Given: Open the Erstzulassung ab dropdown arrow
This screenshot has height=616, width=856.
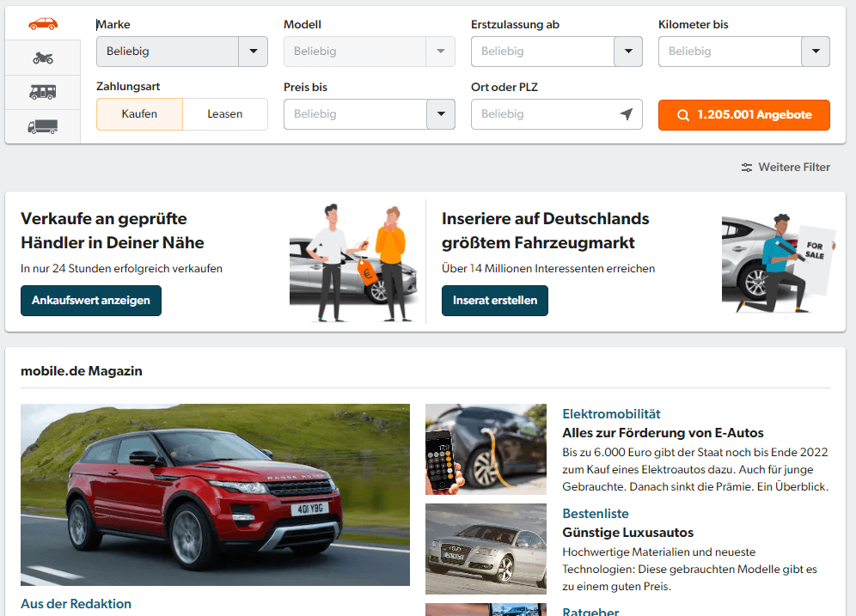Looking at the screenshot, I should tap(628, 52).
